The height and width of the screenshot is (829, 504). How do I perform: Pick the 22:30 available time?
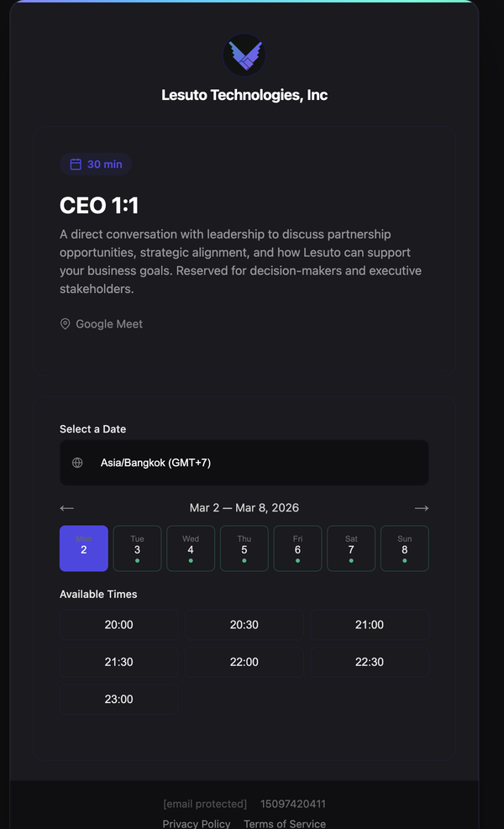(369, 662)
